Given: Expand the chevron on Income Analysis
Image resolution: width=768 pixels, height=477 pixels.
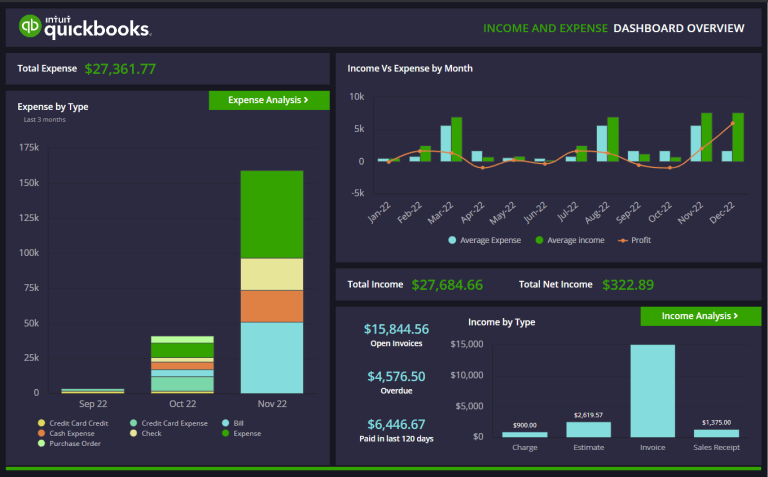Looking at the screenshot, I should pos(736,316).
